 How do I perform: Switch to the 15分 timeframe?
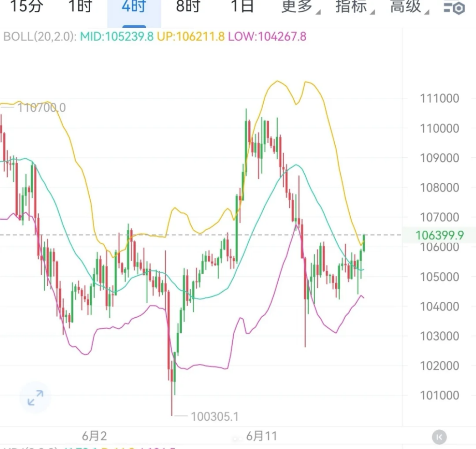pyautogui.click(x=27, y=6)
